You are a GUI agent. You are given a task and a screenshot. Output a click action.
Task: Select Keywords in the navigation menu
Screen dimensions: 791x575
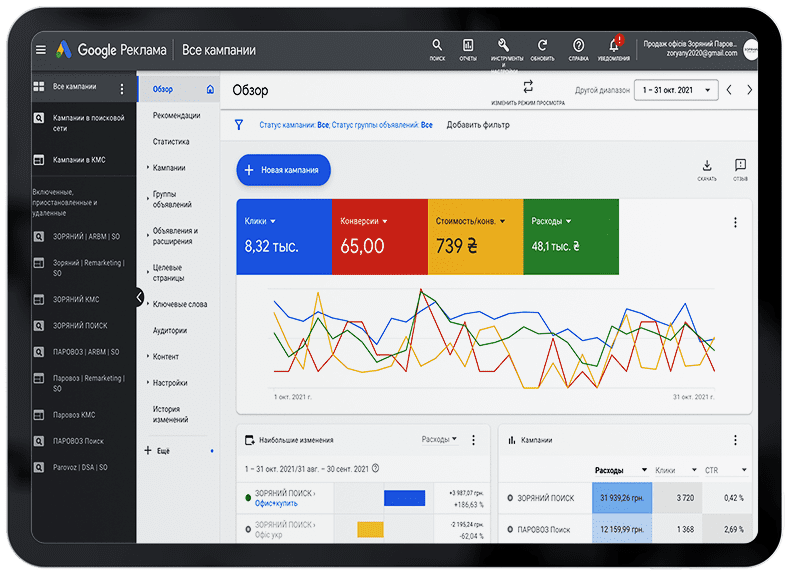click(180, 304)
